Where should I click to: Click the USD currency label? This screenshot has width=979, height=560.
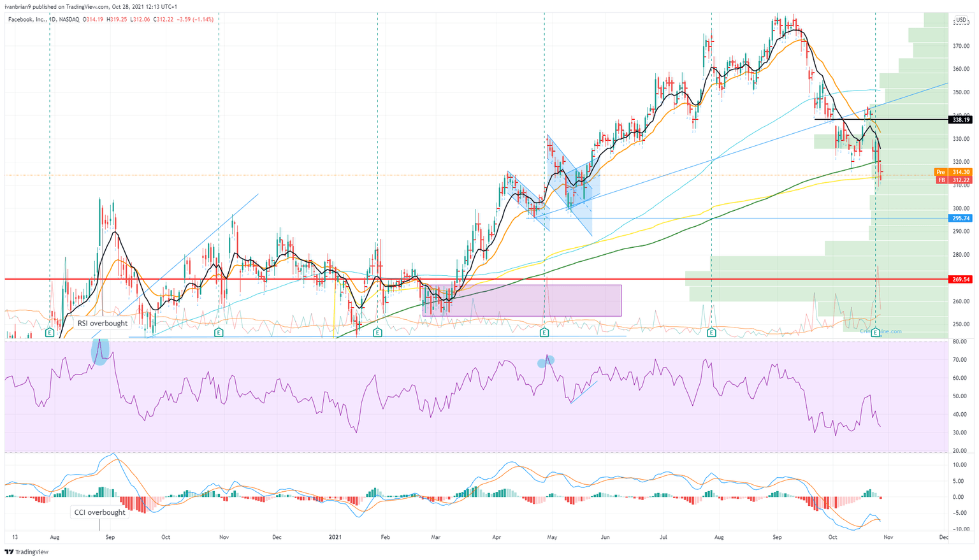(x=960, y=20)
